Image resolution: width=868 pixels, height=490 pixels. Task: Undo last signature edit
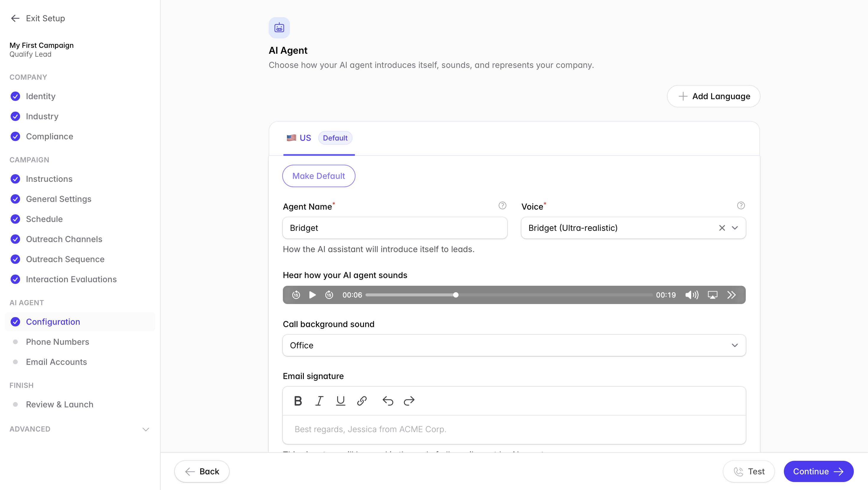(388, 401)
